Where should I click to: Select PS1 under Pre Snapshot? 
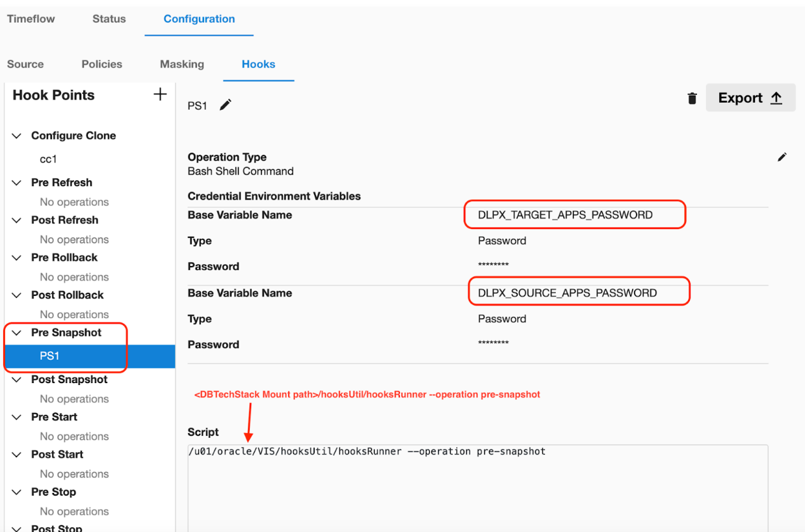click(x=49, y=356)
